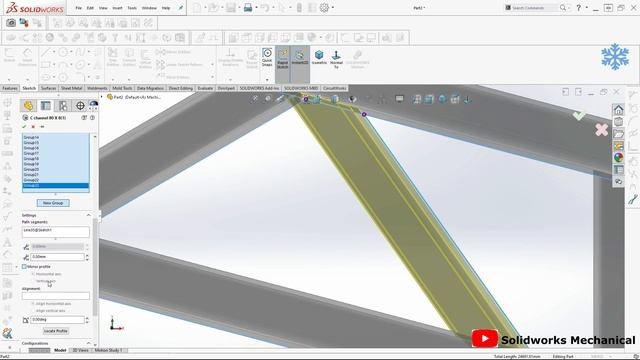This screenshot has height=360, width=640.
Task: Open the Motion Study 1 tab
Action: pyautogui.click(x=109, y=350)
